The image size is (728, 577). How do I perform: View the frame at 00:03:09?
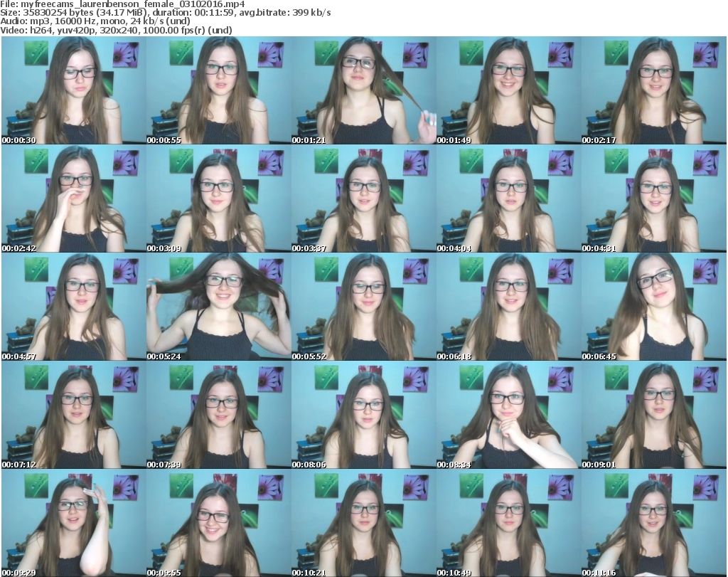point(219,198)
